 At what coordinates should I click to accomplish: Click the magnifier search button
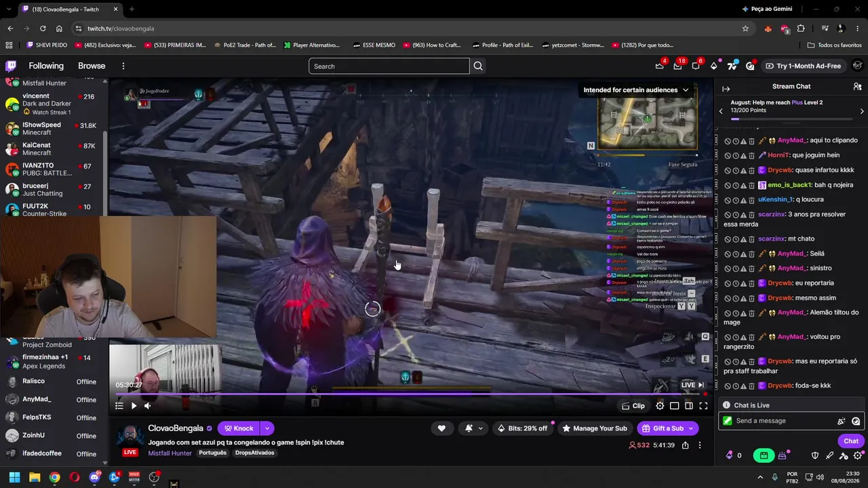[478, 66]
